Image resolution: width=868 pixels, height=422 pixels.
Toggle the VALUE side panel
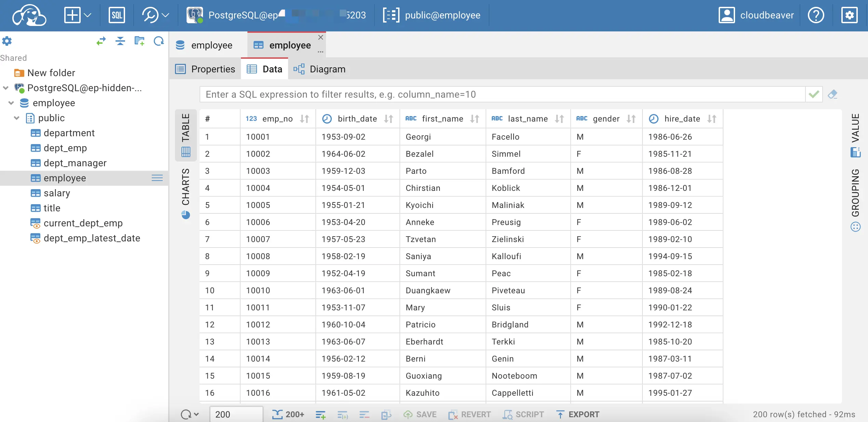pyautogui.click(x=855, y=135)
